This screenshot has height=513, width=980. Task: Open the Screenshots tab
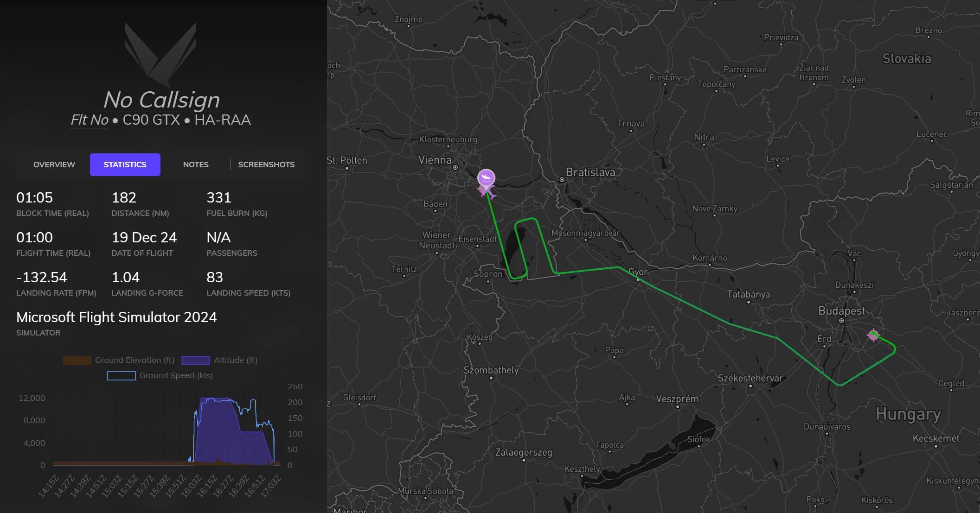(266, 165)
